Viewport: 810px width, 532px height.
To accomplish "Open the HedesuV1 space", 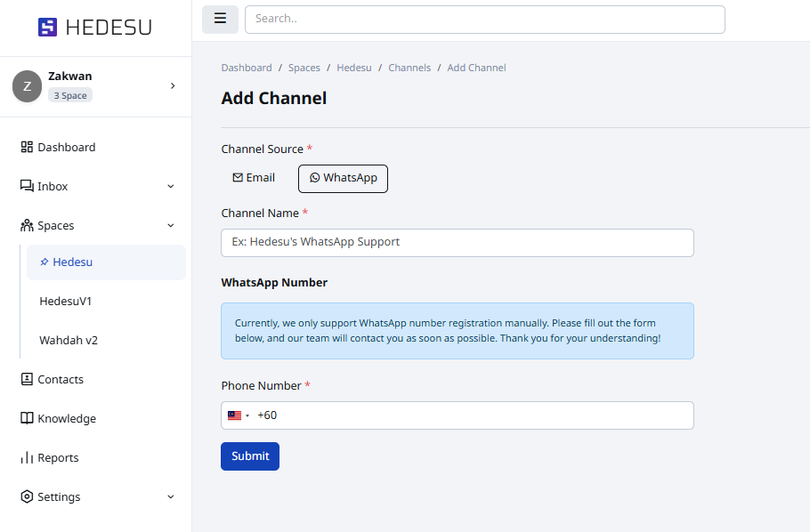I will (x=66, y=302).
